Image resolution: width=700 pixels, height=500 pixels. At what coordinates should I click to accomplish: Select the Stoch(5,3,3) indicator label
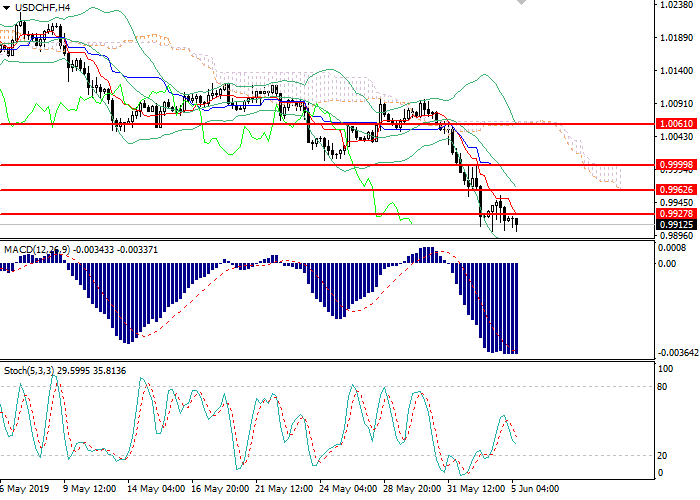[x=29, y=370]
